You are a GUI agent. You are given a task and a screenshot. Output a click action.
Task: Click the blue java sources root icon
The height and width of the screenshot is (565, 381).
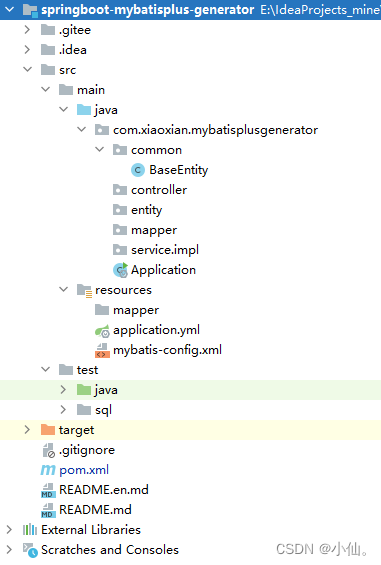[x=84, y=110]
